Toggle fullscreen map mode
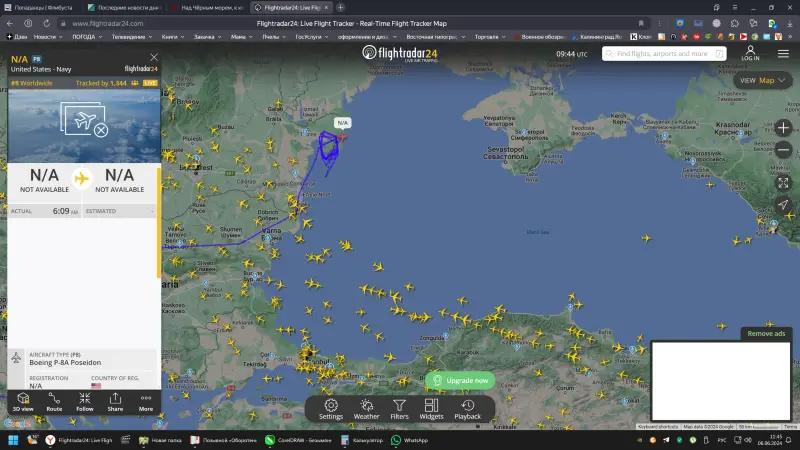 pyautogui.click(x=783, y=183)
